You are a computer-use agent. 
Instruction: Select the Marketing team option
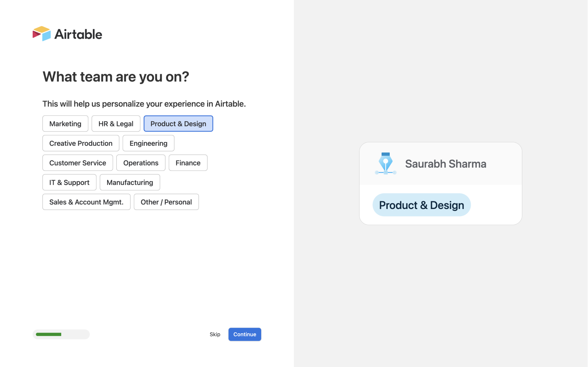point(65,123)
